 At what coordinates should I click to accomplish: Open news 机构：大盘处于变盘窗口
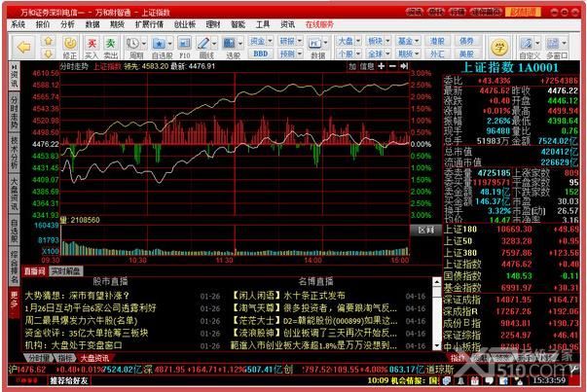coord(73,345)
